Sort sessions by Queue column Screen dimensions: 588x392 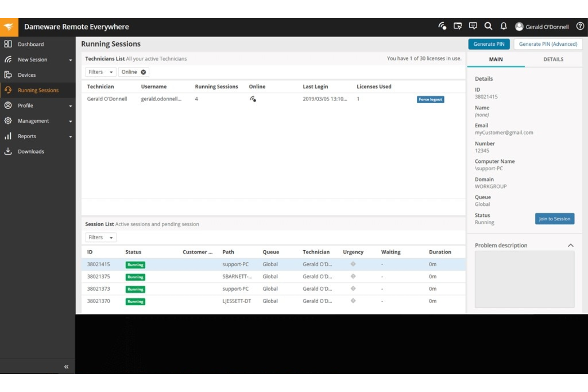pyautogui.click(x=271, y=252)
